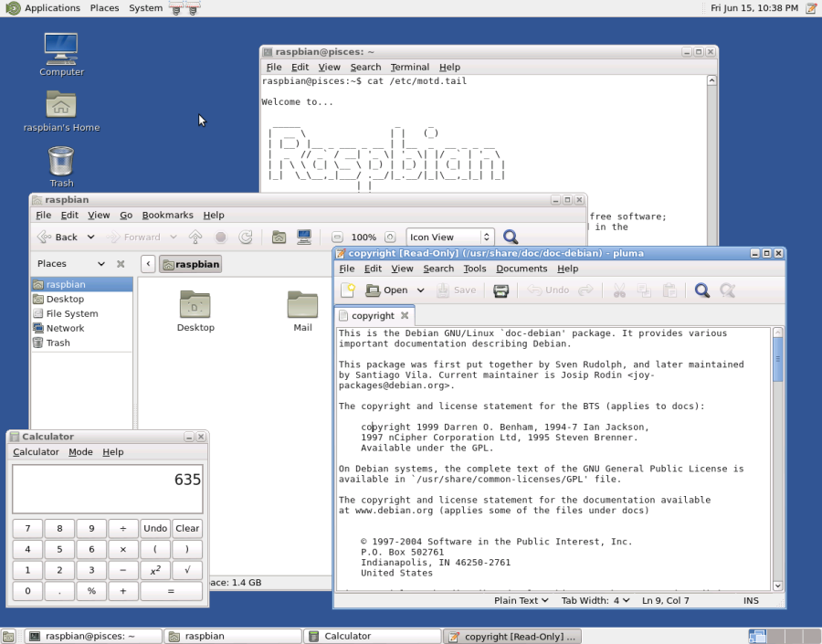Change Tab Width via its status bar dropdown
Viewport: 822px width, 644px height.
coord(595,600)
